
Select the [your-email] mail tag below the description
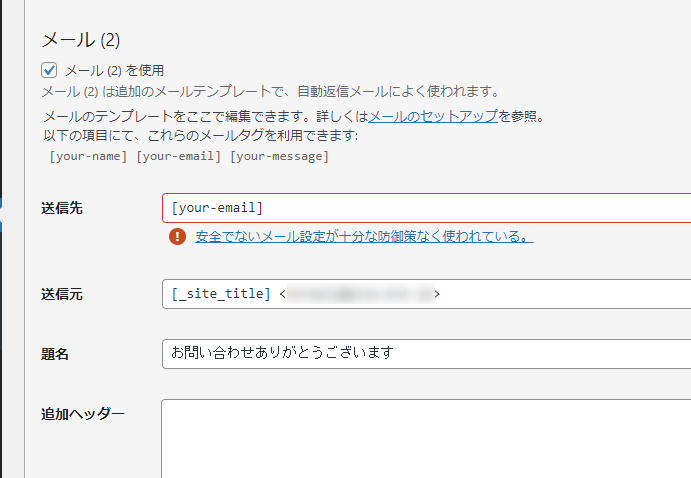[179, 156]
